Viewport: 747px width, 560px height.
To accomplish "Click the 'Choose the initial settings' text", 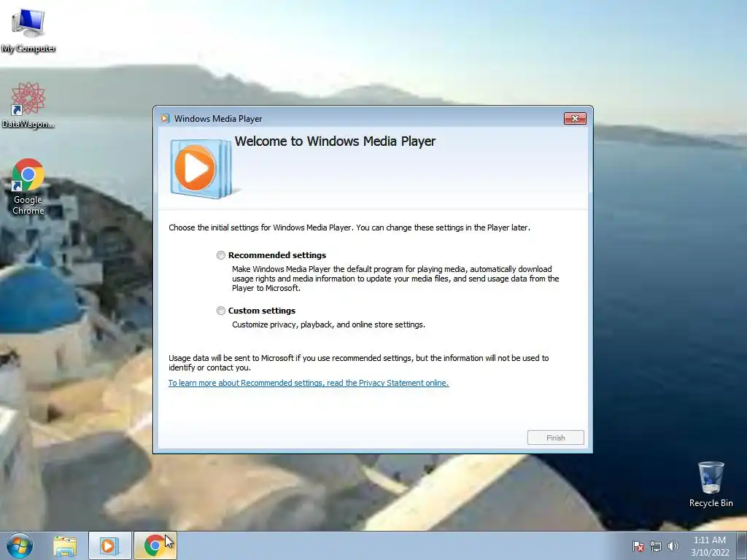I will click(x=349, y=227).
